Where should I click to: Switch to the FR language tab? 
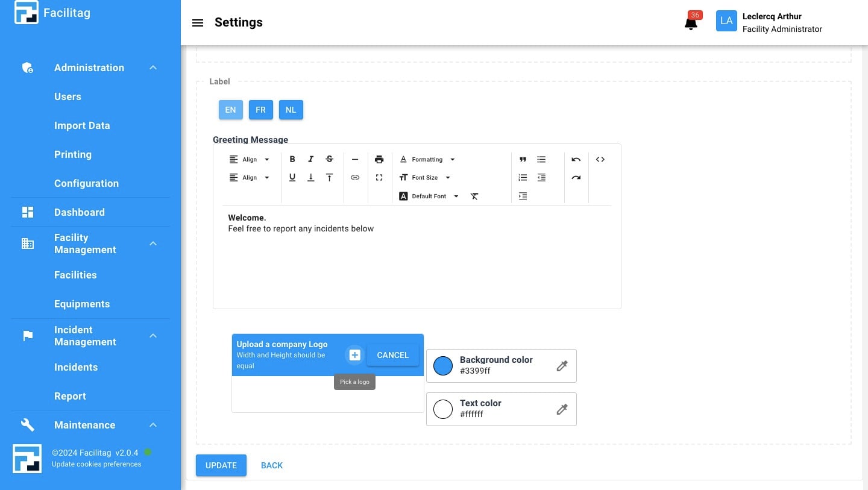[260, 110]
